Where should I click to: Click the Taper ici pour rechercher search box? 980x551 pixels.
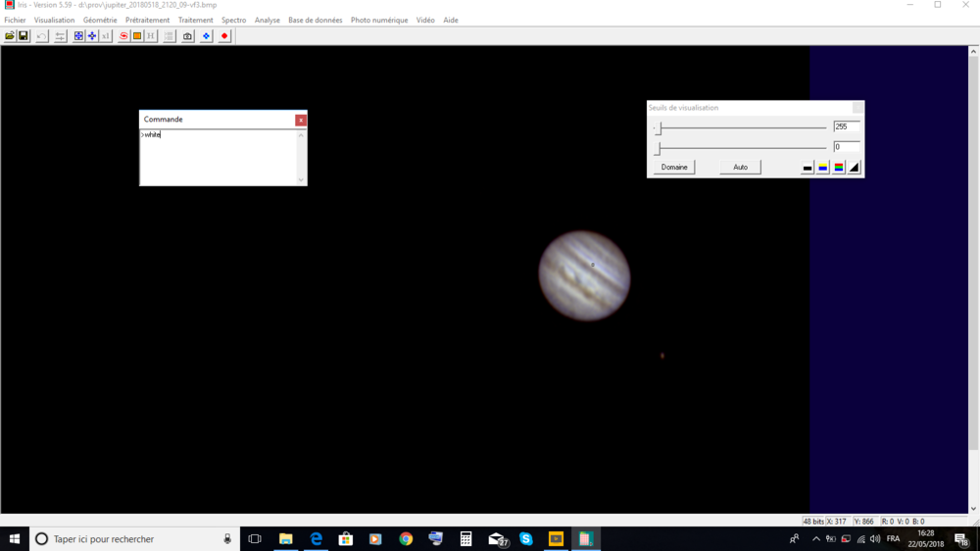[134, 538]
